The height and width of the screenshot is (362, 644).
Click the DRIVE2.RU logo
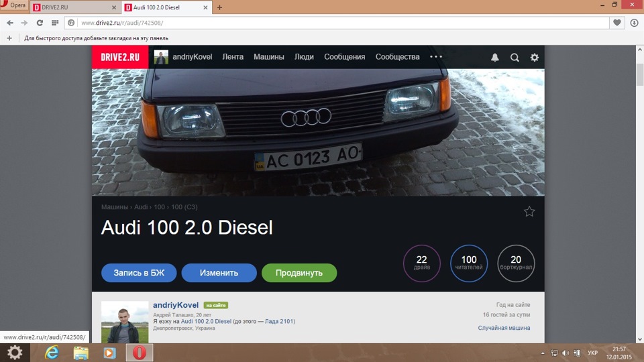coord(120,57)
